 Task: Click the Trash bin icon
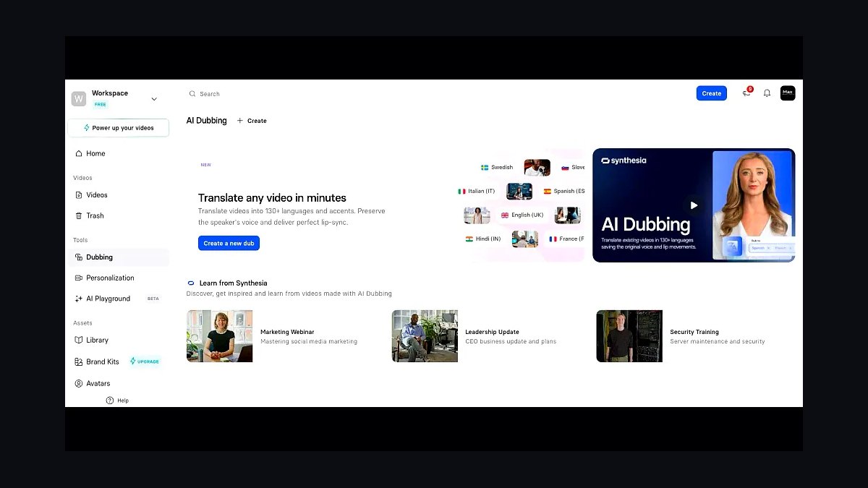[79, 215]
